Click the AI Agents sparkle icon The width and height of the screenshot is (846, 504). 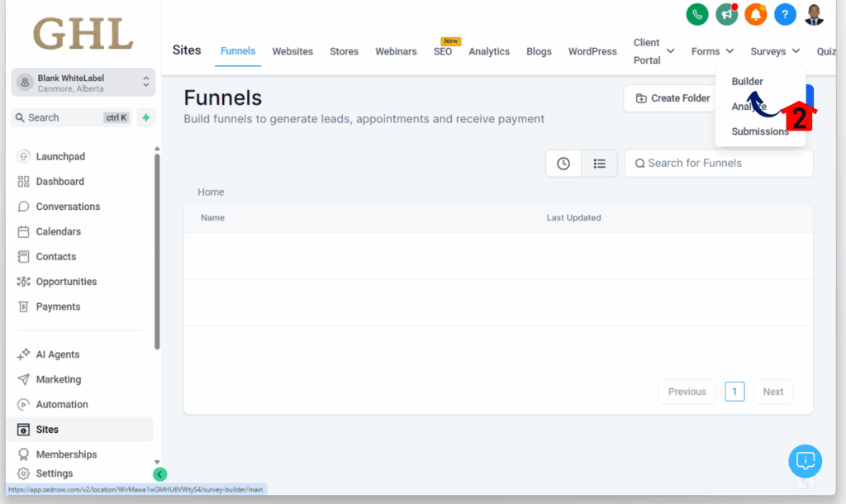[x=23, y=354]
